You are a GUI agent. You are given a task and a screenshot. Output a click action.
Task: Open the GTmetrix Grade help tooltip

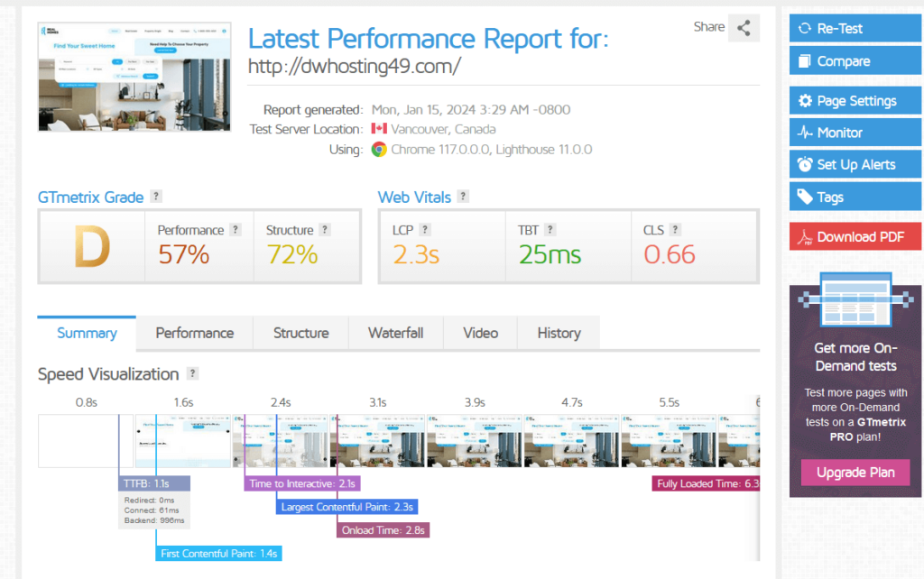(156, 198)
